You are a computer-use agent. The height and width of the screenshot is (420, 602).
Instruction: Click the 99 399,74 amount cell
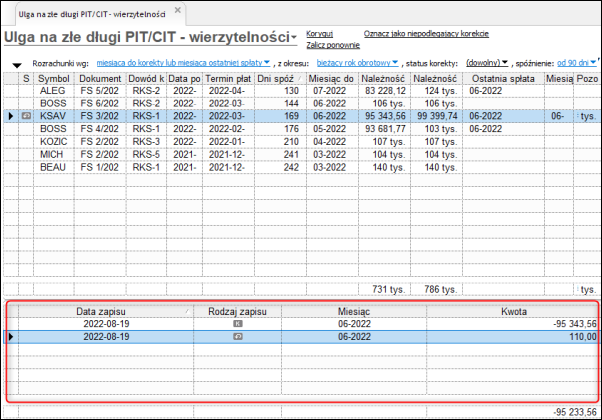point(437,116)
